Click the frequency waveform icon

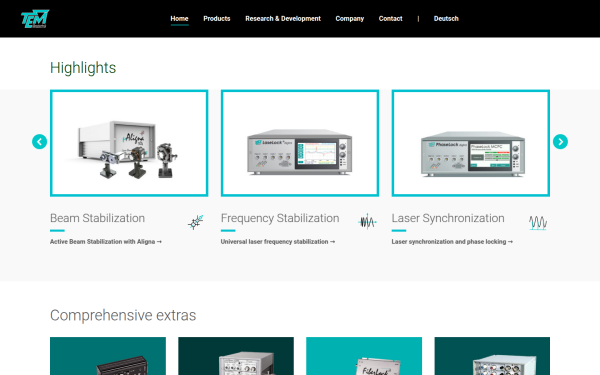coord(367,222)
